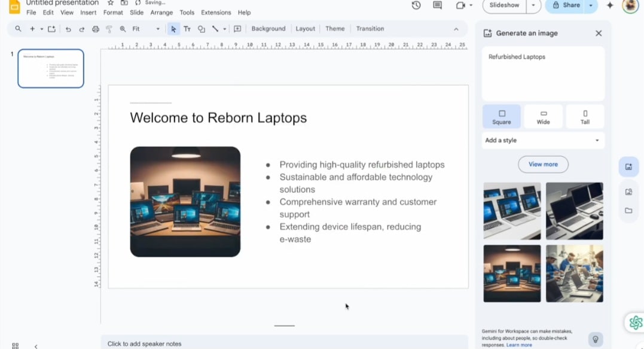
Task: Start the Slideshow
Action: 504,5
